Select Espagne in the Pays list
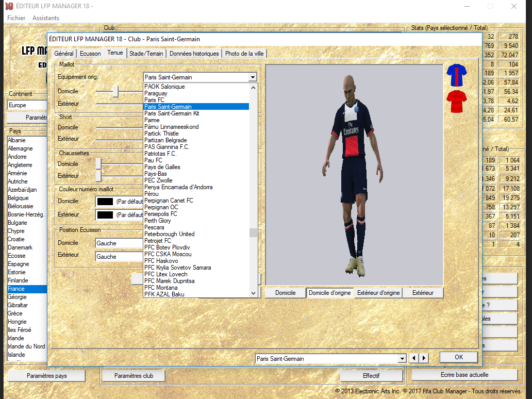The height and width of the screenshot is (399, 532). click(x=27, y=264)
